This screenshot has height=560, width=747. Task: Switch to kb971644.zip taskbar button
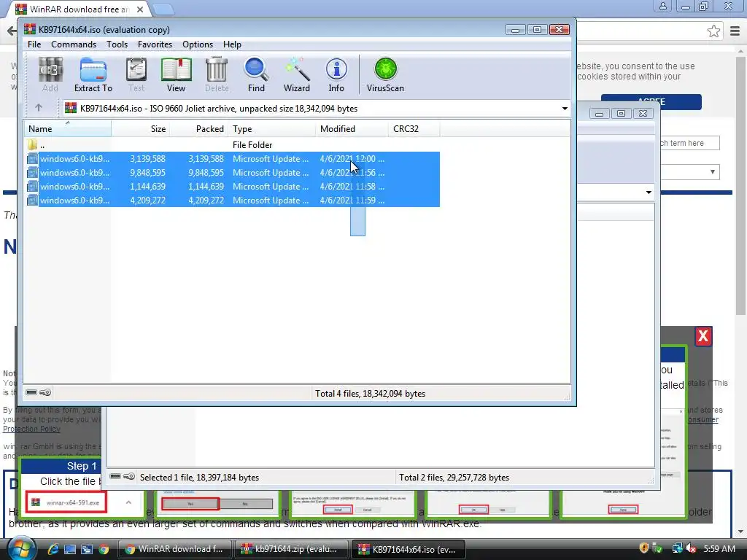click(292, 549)
